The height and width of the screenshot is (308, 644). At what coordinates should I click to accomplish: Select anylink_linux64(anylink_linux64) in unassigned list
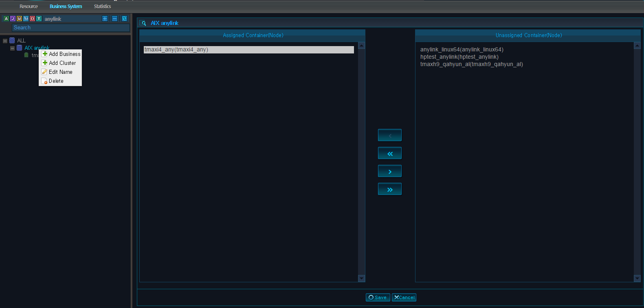462,49
